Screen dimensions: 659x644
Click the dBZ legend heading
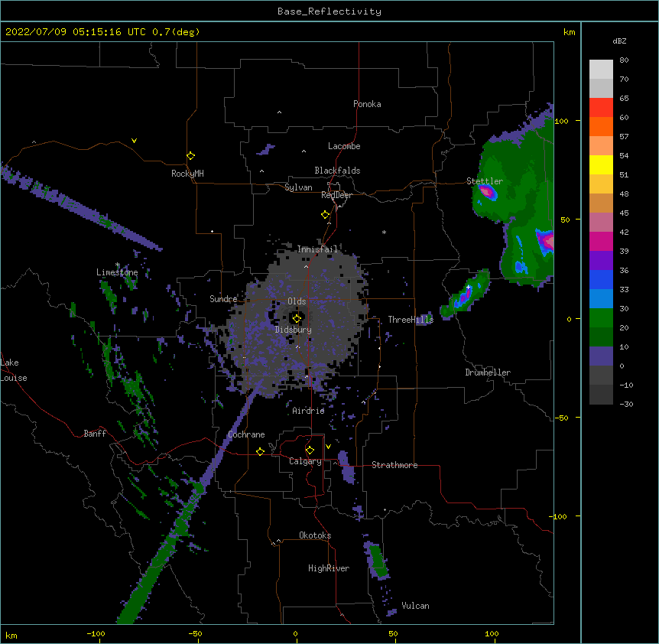(x=619, y=41)
